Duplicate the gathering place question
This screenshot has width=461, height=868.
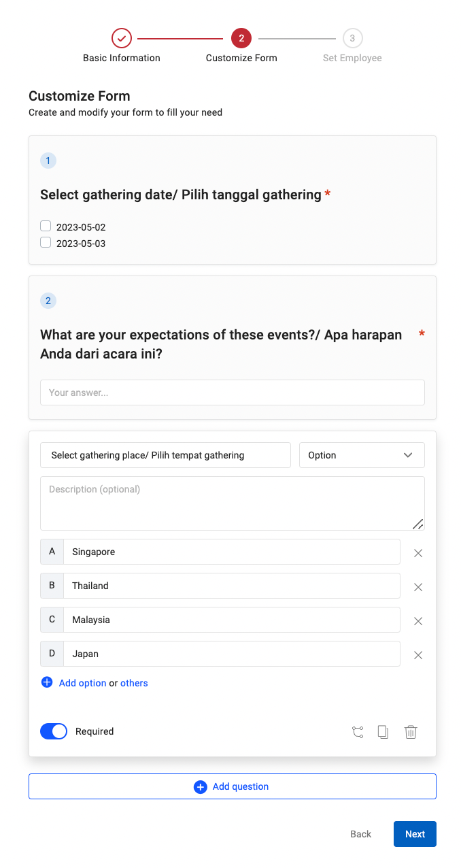[x=383, y=731]
